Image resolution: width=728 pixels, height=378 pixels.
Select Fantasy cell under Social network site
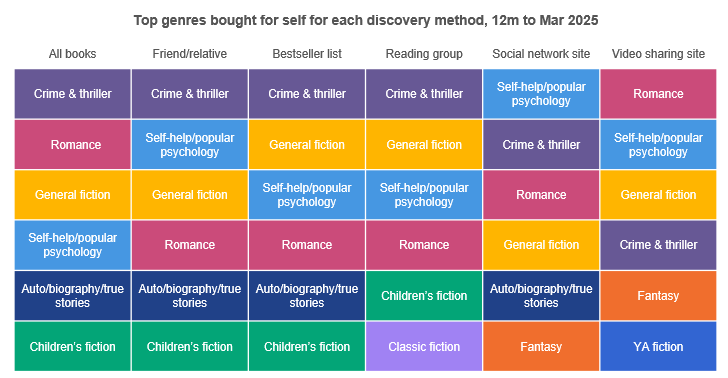click(x=541, y=346)
